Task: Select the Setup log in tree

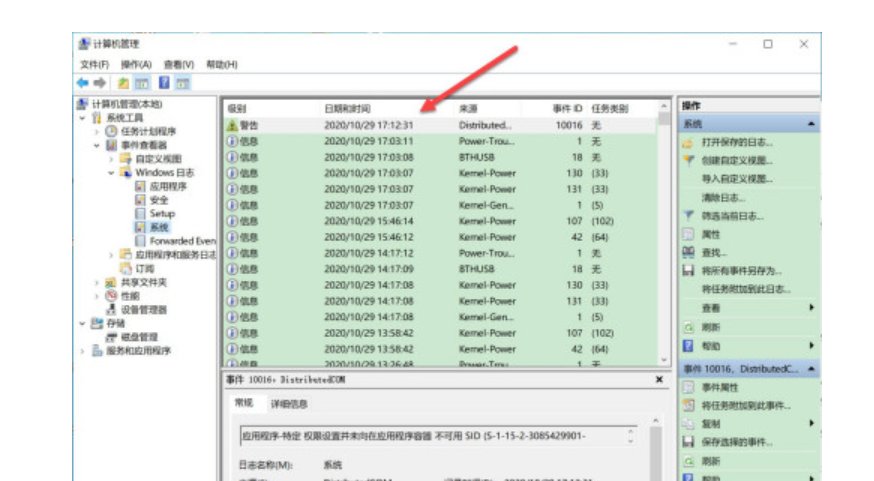Action: point(162,213)
